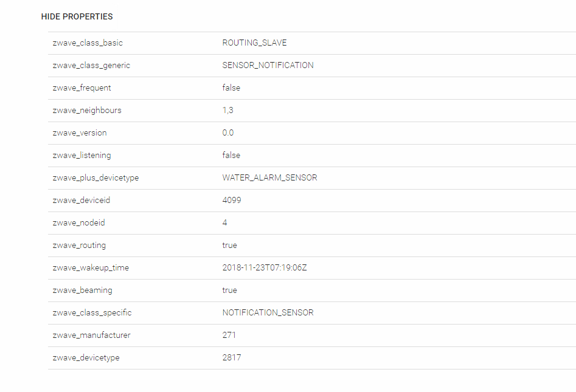Click the zwave_class_basic property name
This screenshot has width=576, height=392.
point(88,43)
